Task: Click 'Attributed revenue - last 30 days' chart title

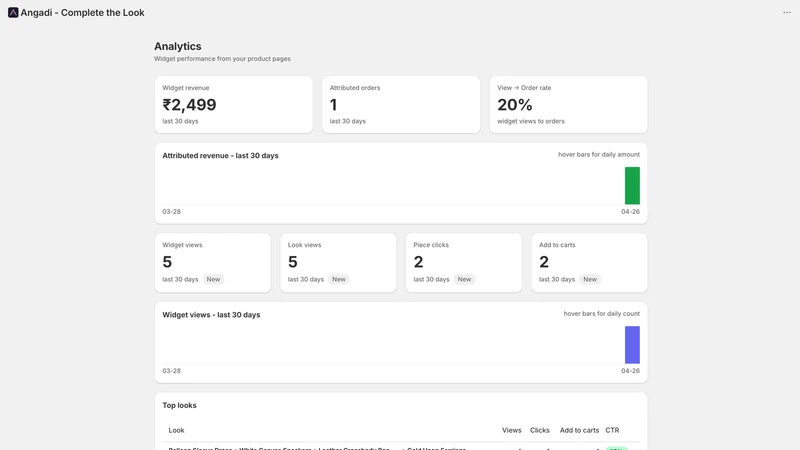Action: pyautogui.click(x=220, y=156)
